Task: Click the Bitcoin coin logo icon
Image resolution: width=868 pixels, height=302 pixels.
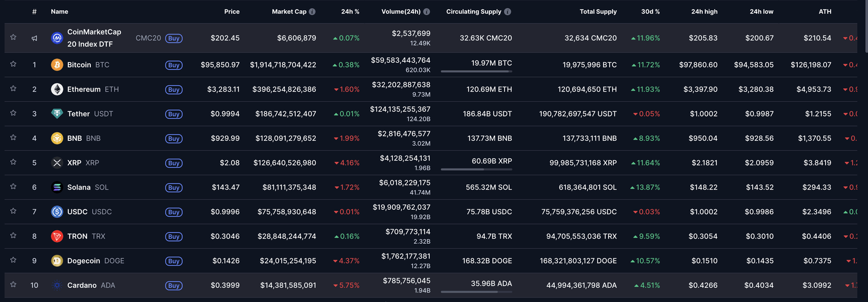Action: (57, 65)
